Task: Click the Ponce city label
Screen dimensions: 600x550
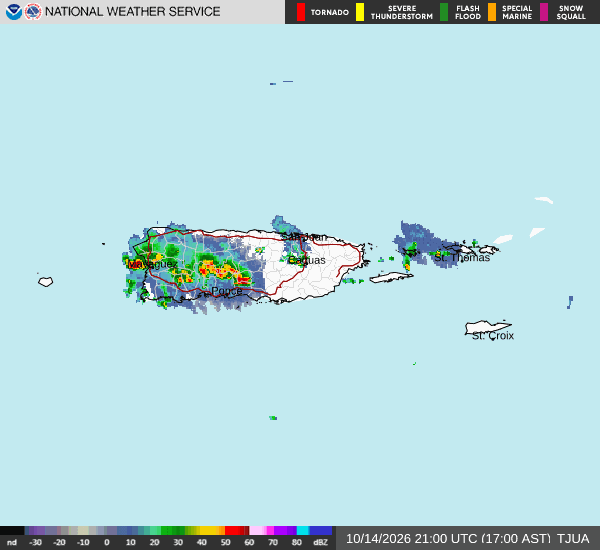Action: click(x=227, y=291)
